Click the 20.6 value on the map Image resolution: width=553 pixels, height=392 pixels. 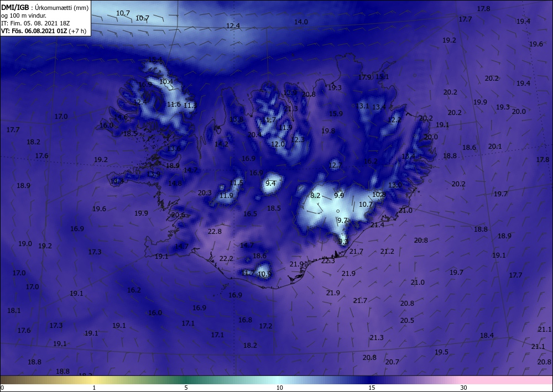[178, 215]
